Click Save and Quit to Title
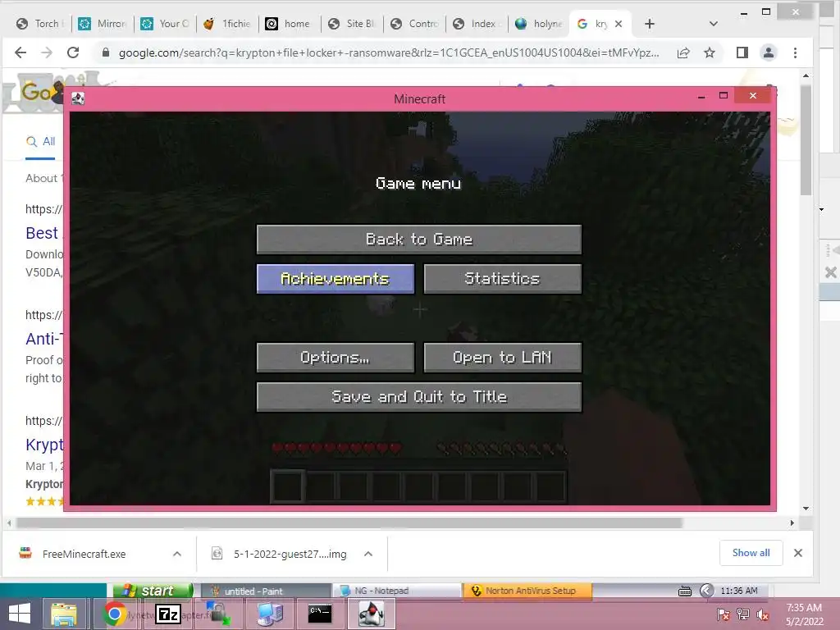Screen dimensions: 840x630 coord(419,397)
